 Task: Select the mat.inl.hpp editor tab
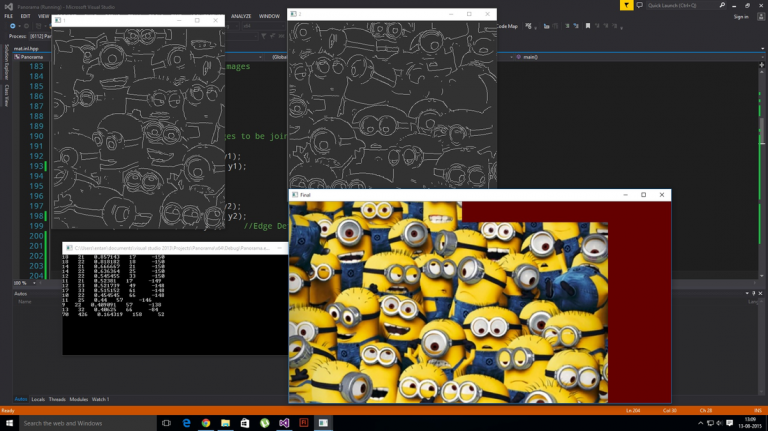tap(26, 48)
